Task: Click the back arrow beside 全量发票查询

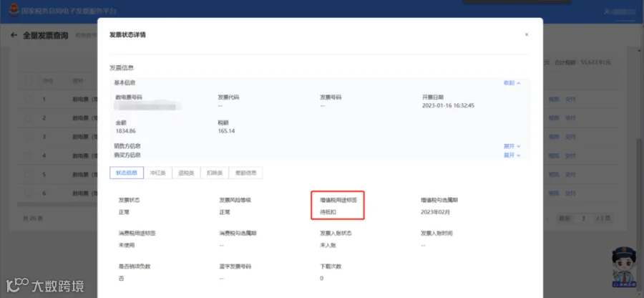Action: click(x=14, y=35)
